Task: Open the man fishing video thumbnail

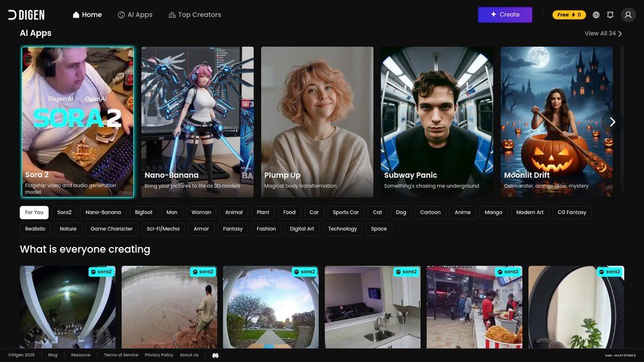Action: 169,307
